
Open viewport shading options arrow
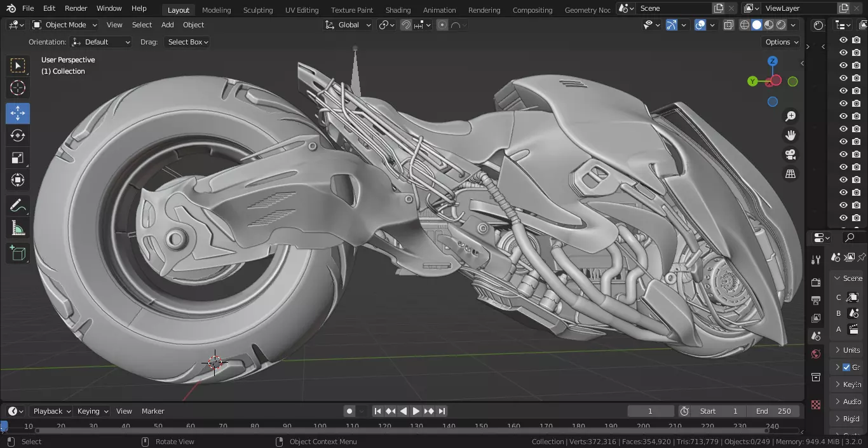pos(794,25)
